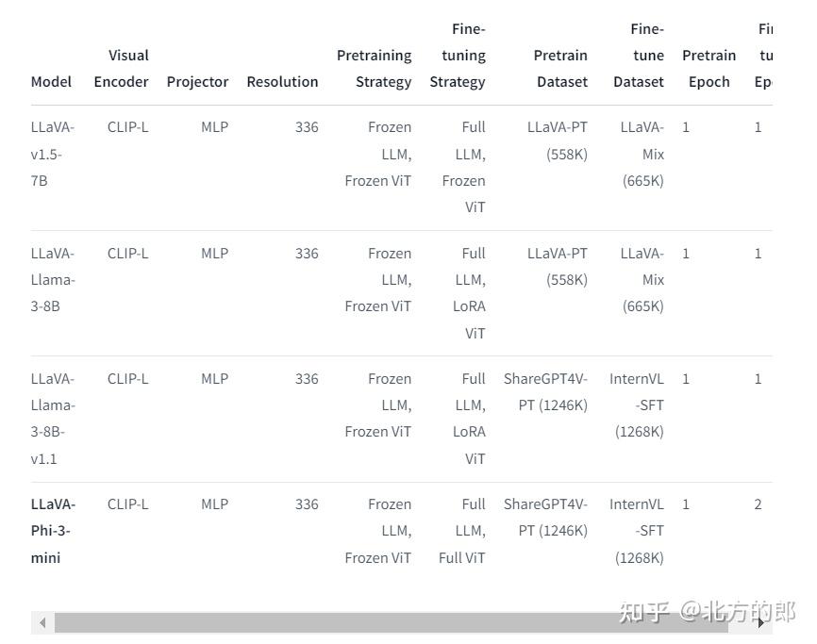Select the bold LLaVA-Phi-3-mini model cell

[52, 531]
